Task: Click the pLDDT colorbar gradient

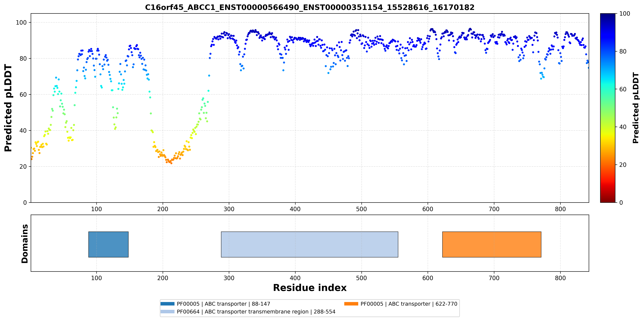Action: (x=608, y=108)
